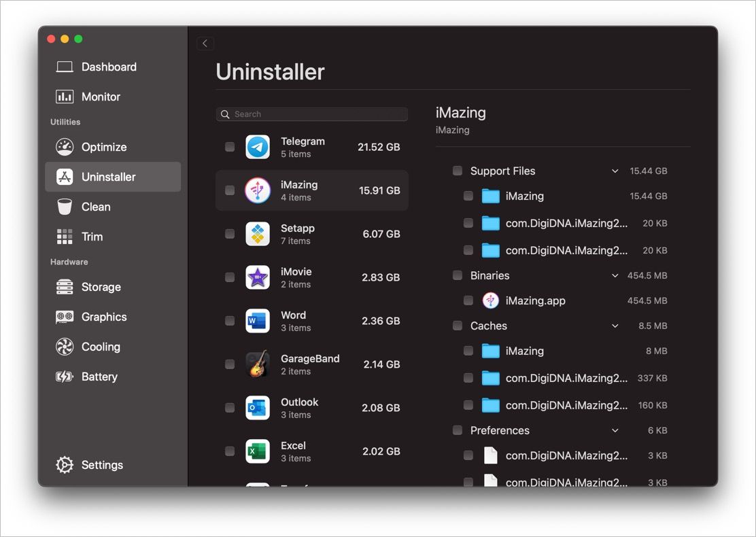Check the Word checkbox
Image resolution: width=756 pixels, height=537 pixels.
pyautogui.click(x=230, y=321)
